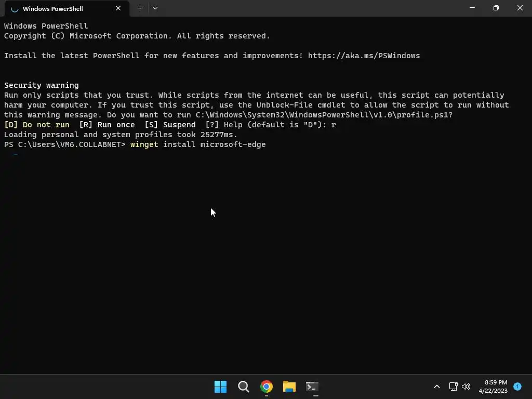Close the Windows PowerShell tab
This screenshot has width=532, height=399.
[118, 8]
